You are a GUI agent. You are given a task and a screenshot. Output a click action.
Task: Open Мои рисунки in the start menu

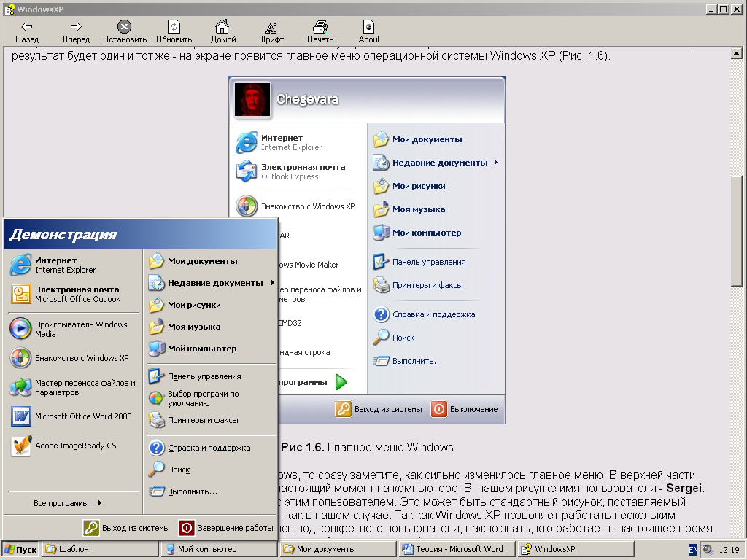[x=211, y=305]
